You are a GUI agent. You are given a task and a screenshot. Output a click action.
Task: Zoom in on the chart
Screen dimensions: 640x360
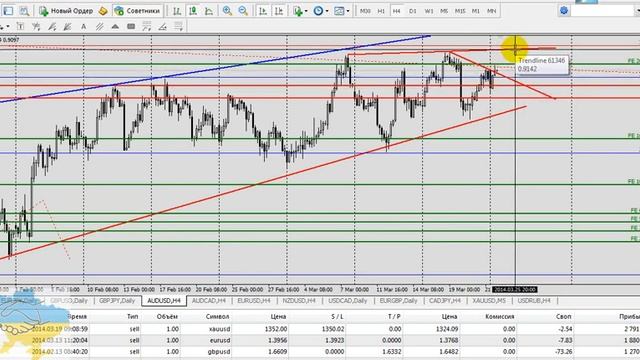point(227,11)
